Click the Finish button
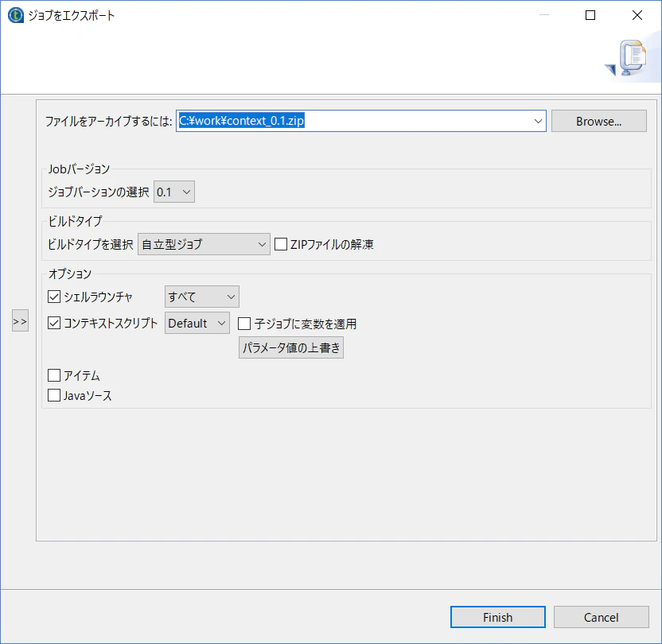Image resolution: width=662 pixels, height=644 pixels. [498, 617]
